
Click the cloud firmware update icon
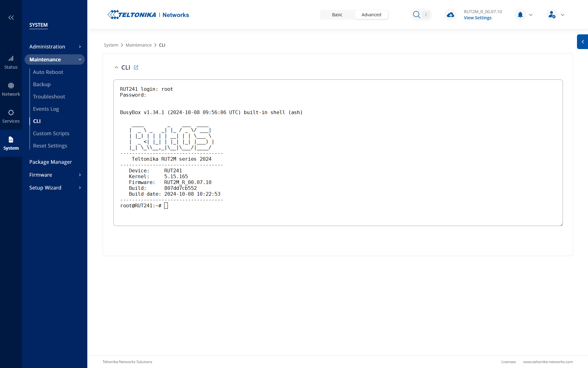[450, 15]
